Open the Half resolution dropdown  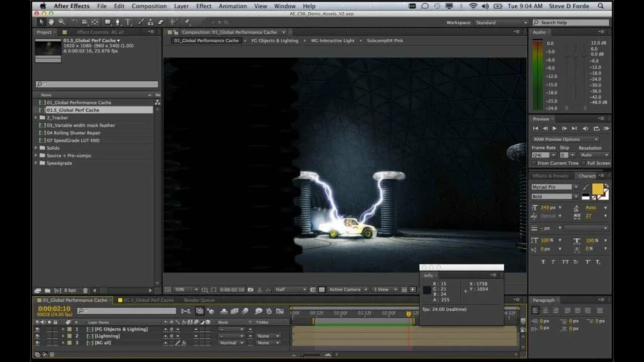point(291,290)
